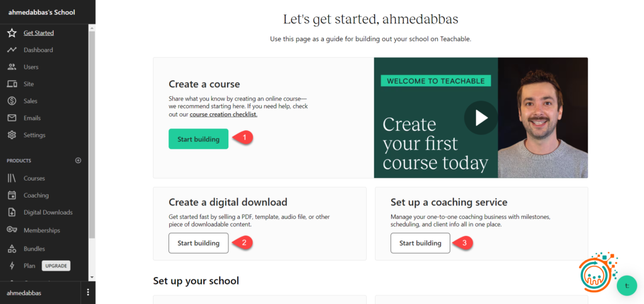Open the course creation checklist link
Screen dimensions: 644x304
point(223,115)
